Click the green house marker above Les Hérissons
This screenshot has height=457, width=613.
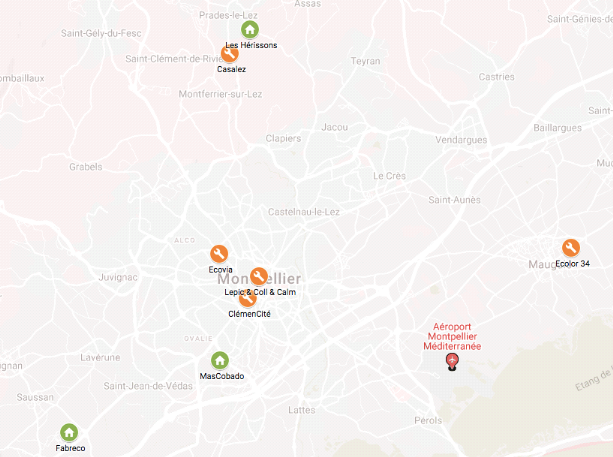point(250,29)
